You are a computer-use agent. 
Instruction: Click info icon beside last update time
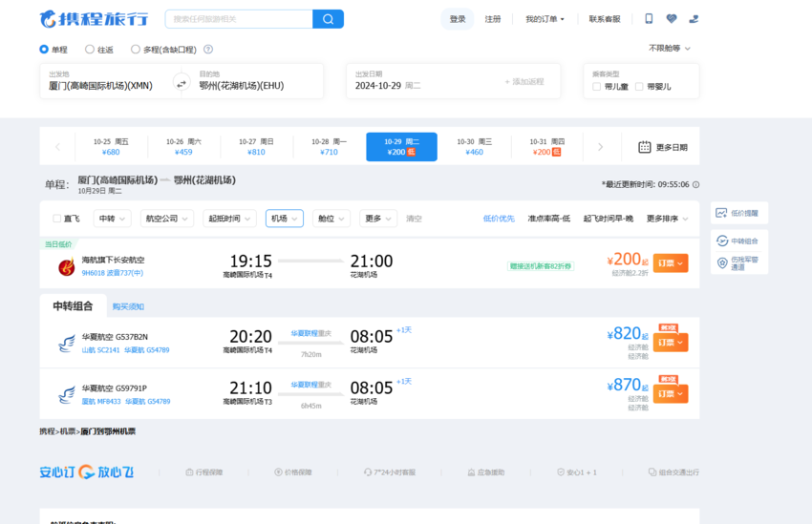(x=696, y=184)
